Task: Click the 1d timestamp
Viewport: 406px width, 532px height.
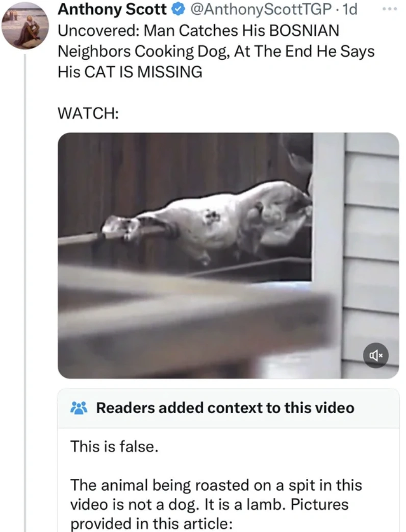Action: [350, 10]
